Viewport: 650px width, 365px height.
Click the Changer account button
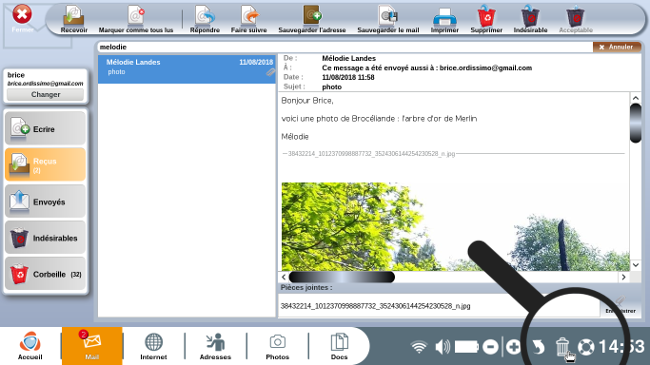point(46,95)
